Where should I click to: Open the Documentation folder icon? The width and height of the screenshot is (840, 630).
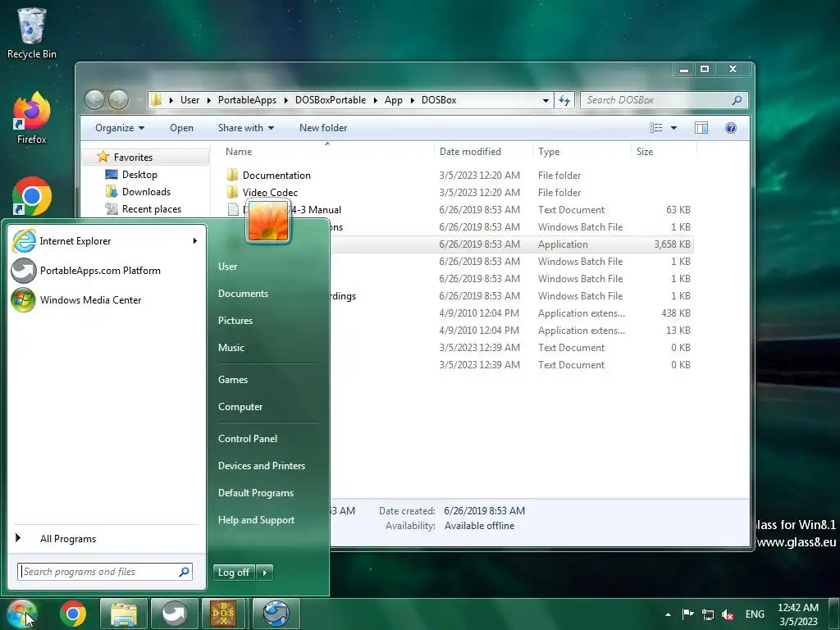tap(232, 176)
